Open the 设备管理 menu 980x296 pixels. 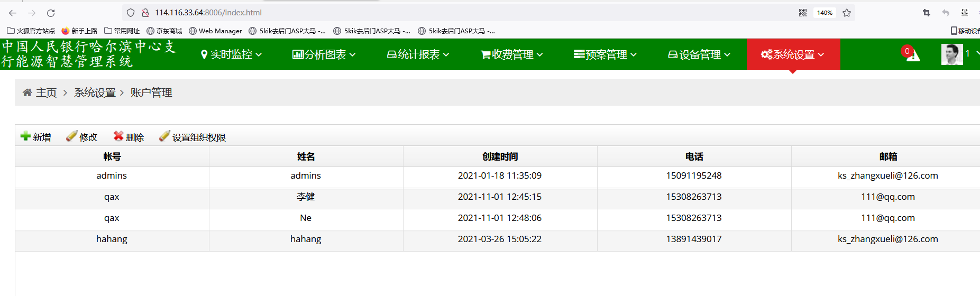click(699, 54)
